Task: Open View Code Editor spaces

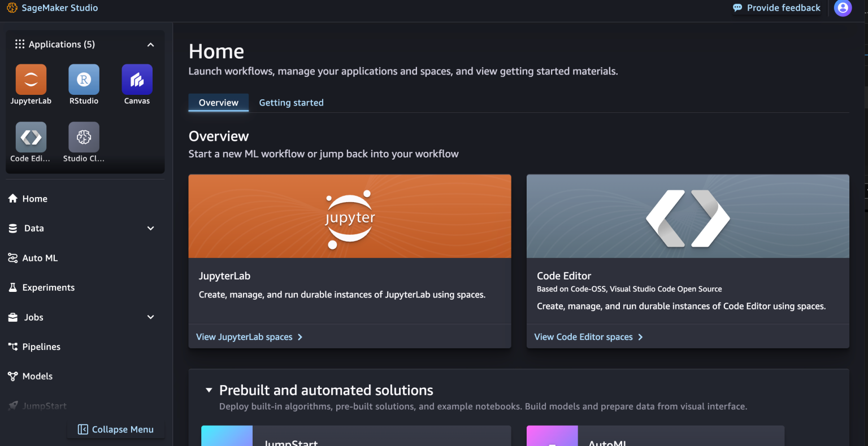Action: pyautogui.click(x=583, y=336)
